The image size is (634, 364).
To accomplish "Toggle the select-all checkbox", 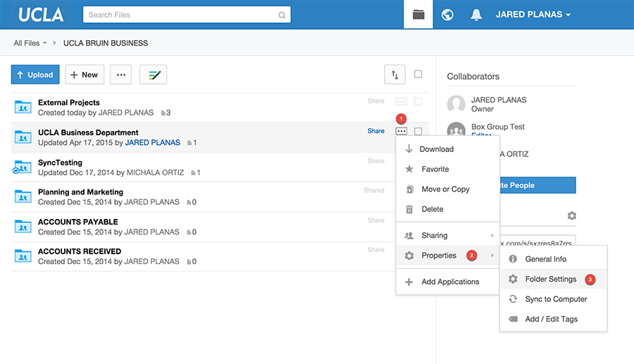I will [418, 74].
